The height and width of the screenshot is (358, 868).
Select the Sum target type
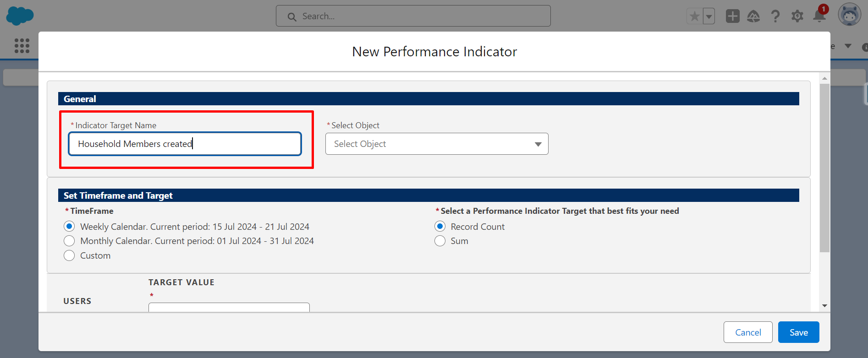(x=440, y=241)
